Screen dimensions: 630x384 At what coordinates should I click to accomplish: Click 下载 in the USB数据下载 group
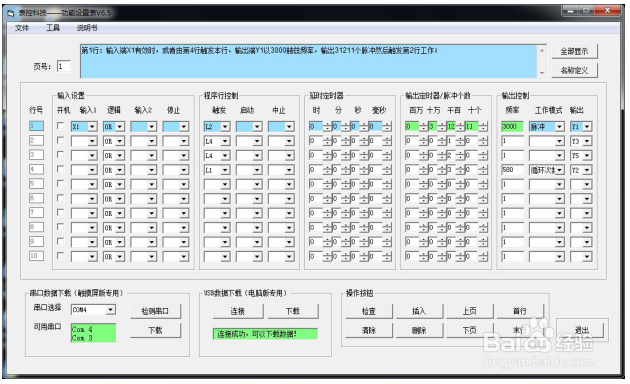293,311
